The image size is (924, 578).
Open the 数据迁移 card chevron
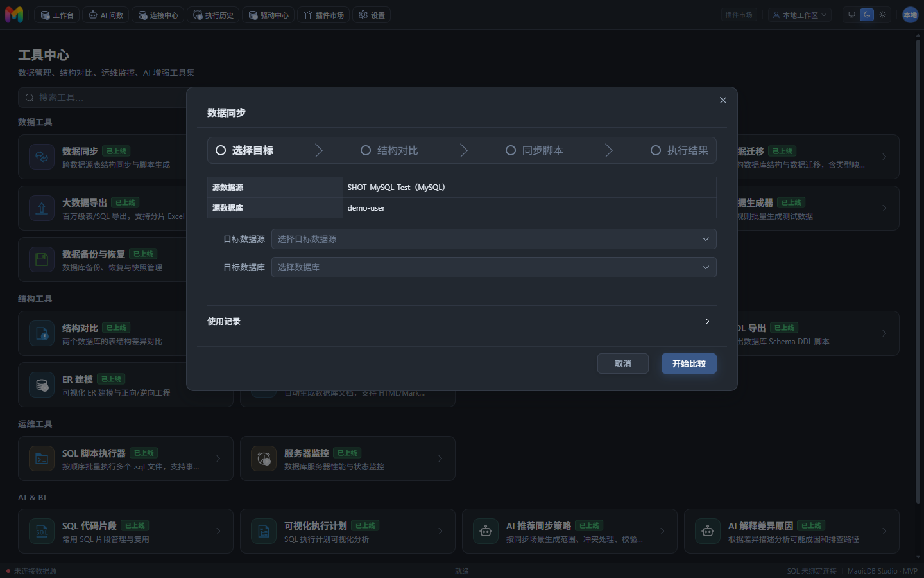(x=884, y=157)
